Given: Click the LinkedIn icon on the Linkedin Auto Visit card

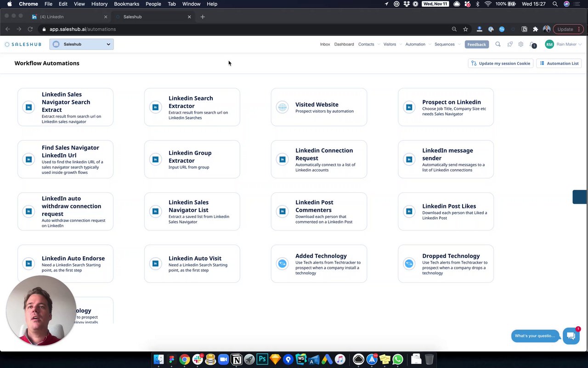Looking at the screenshot, I should (155, 264).
